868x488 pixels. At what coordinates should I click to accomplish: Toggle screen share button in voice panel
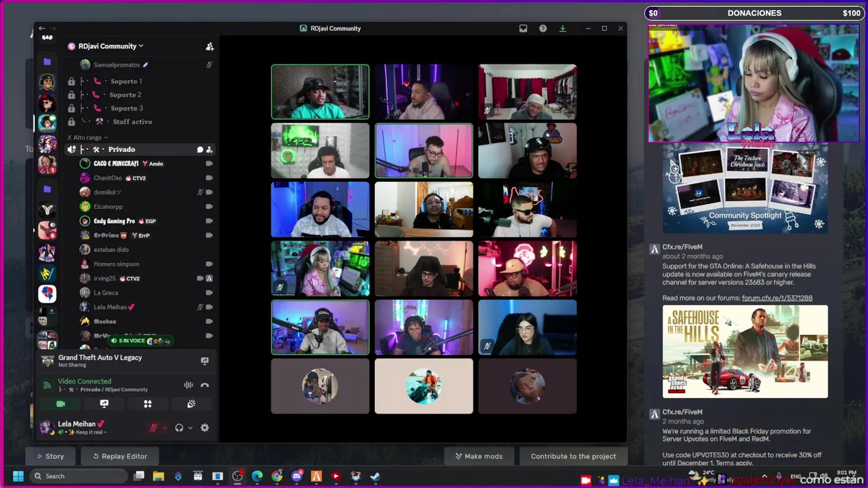tap(104, 404)
